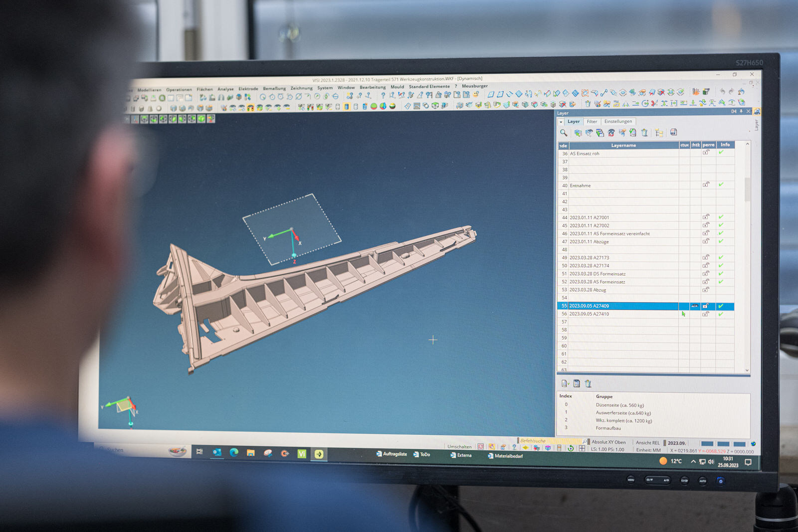Click the Umschalten button in the status bar
The width and height of the screenshot is (798, 532).
coord(459,447)
